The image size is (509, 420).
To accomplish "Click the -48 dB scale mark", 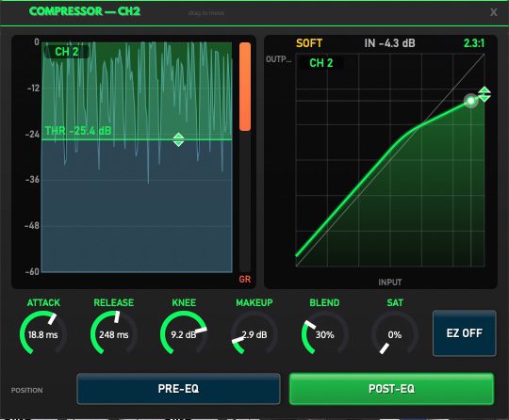I will (32, 225).
